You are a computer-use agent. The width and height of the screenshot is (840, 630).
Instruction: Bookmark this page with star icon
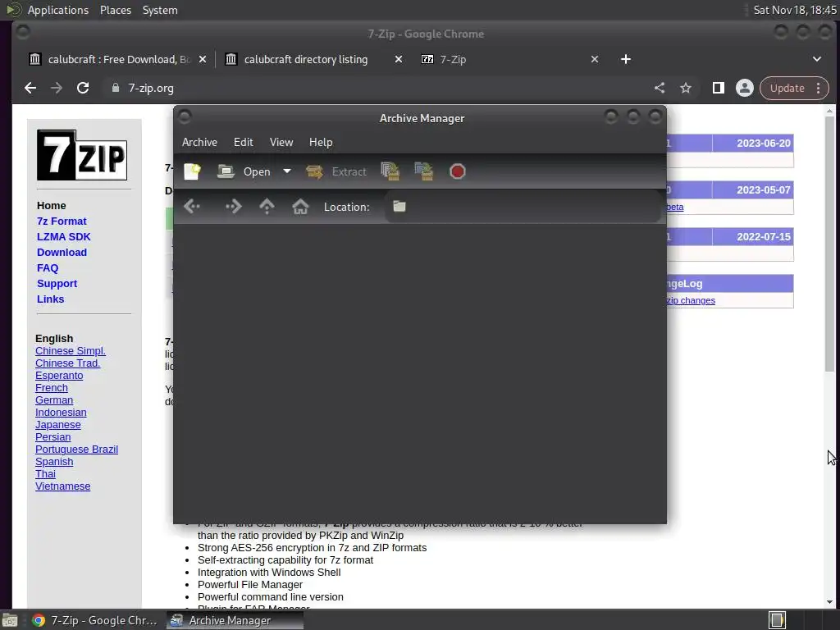click(686, 88)
